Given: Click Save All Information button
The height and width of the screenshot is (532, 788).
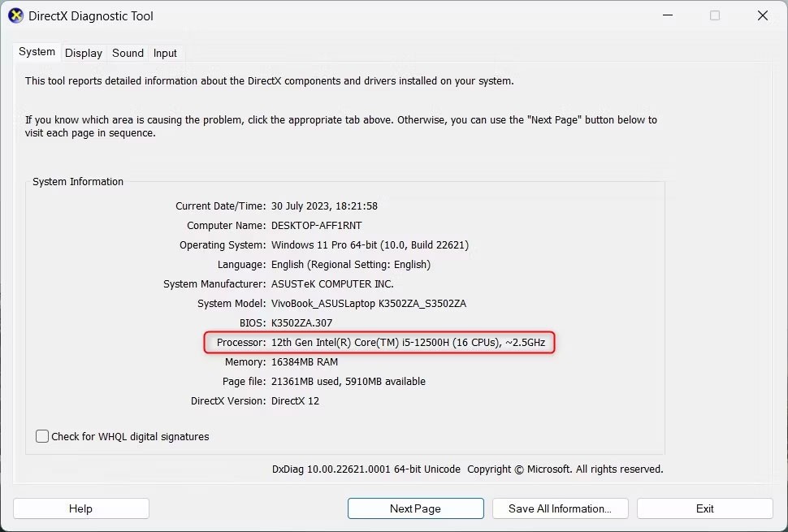Looking at the screenshot, I should coord(560,508).
